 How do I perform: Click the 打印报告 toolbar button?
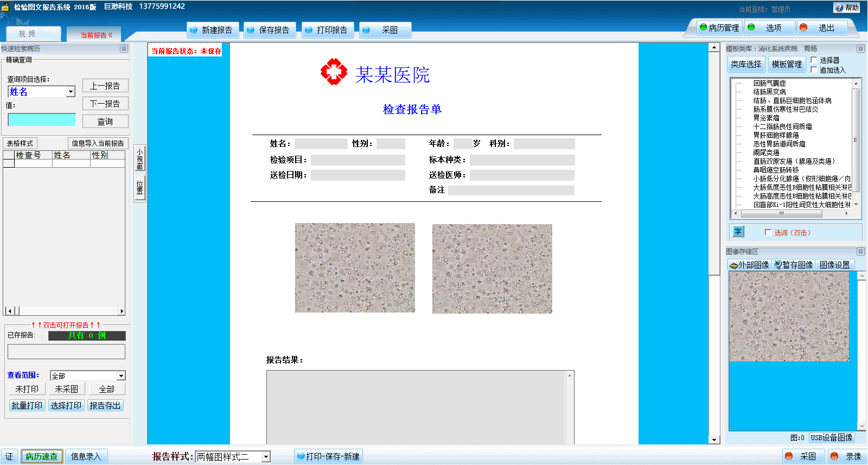coord(328,30)
